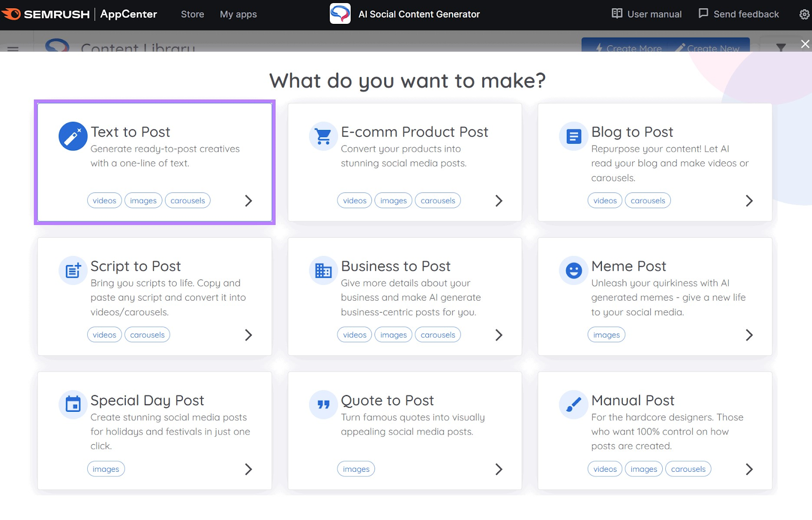Select the Script to Post script icon
Viewport: 812px width, 520px height.
click(x=73, y=270)
